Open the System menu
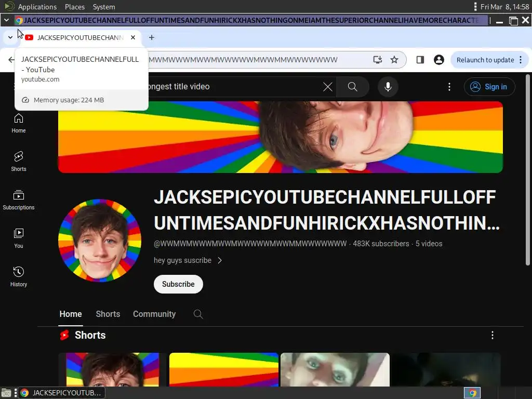 click(x=104, y=7)
